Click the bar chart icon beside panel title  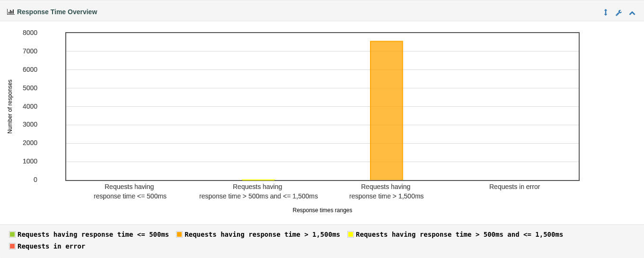click(10, 12)
